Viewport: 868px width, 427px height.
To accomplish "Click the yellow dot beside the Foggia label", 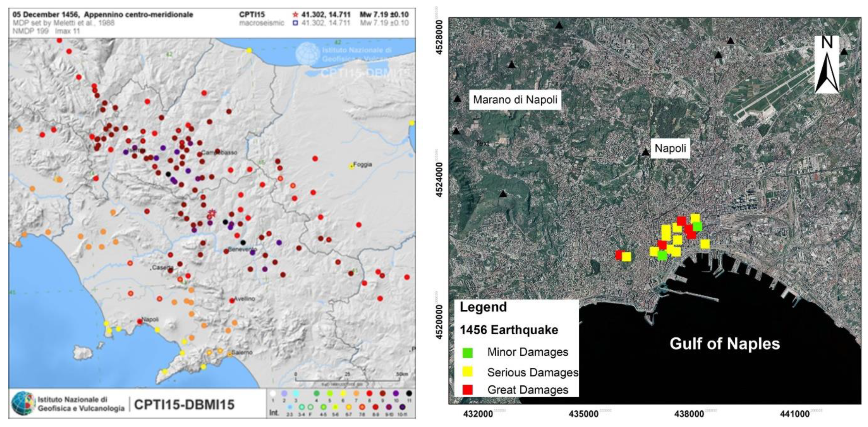I will pyautogui.click(x=351, y=166).
